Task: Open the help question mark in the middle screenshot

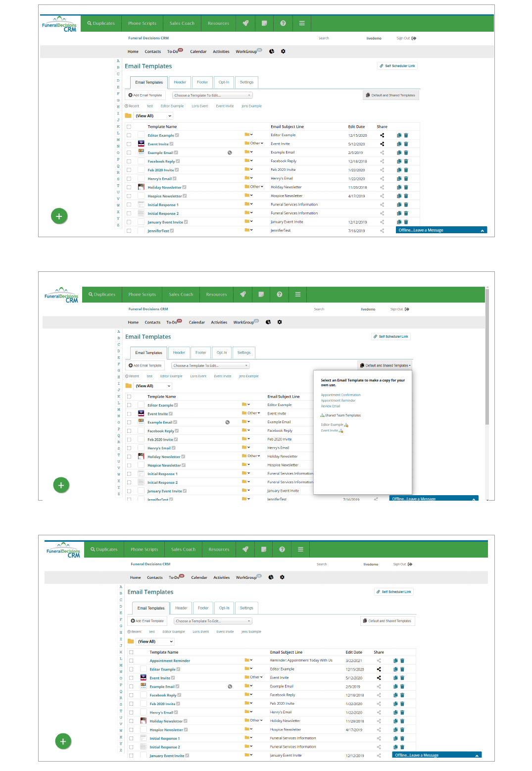Action: click(x=280, y=294)
